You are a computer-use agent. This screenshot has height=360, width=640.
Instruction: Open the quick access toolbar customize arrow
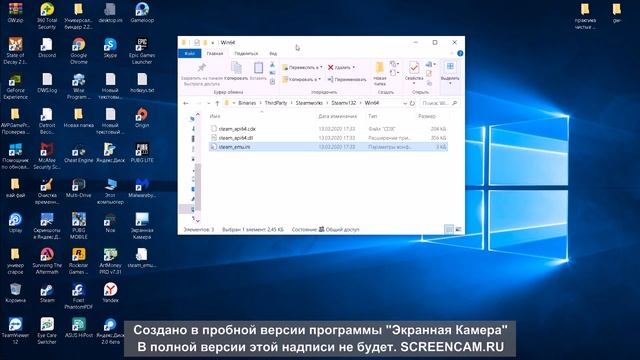point(213,42)
